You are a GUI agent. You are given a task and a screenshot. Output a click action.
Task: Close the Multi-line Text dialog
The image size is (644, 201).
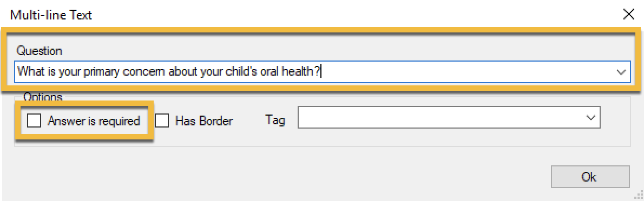point(629,15)
